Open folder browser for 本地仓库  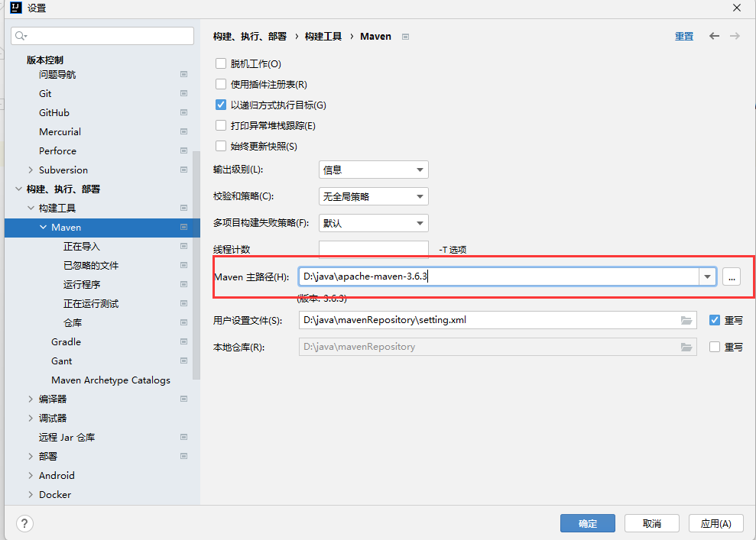(686, 347)
